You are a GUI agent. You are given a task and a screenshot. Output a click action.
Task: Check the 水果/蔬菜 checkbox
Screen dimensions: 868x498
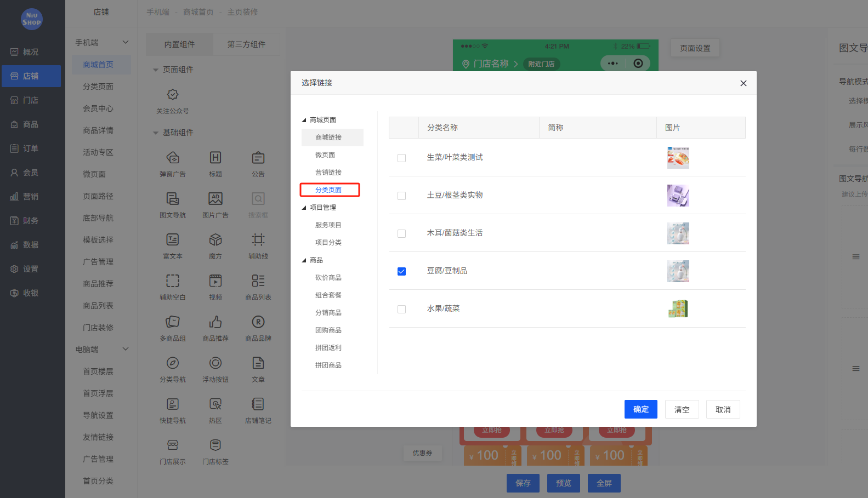point(401,309)
